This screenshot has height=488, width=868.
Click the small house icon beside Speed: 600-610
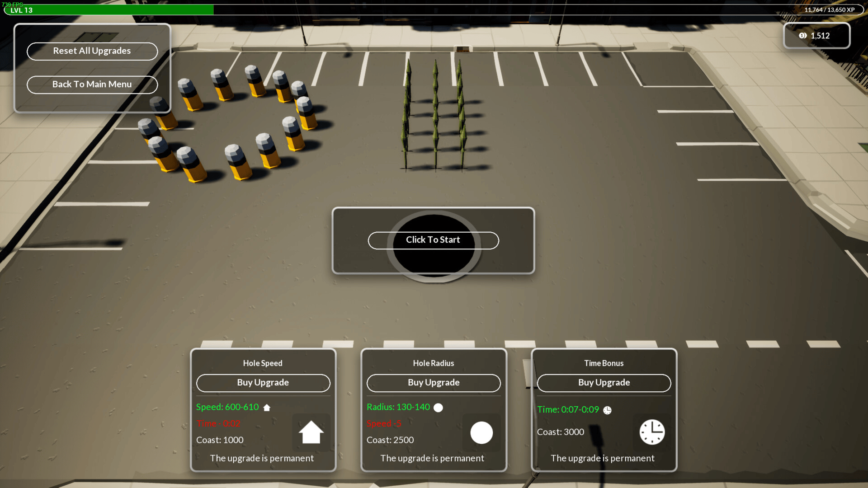(267, 408)
